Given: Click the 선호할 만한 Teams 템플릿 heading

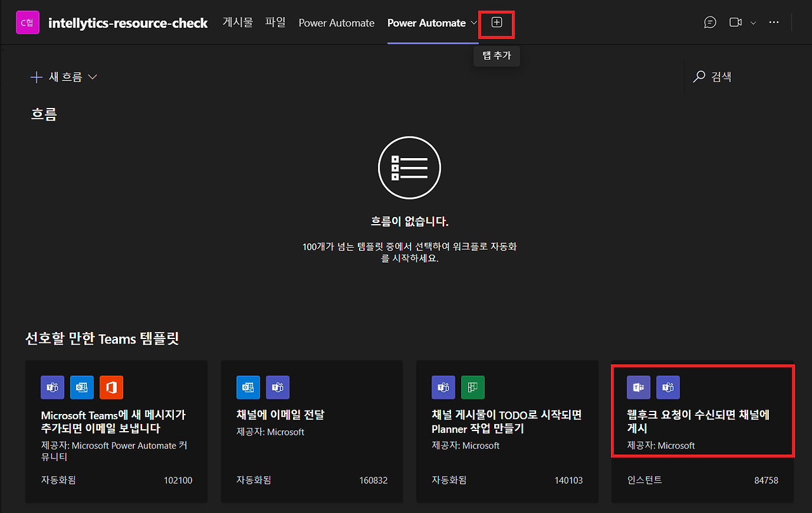Looking at the screenshot, I should pos(102,338).
